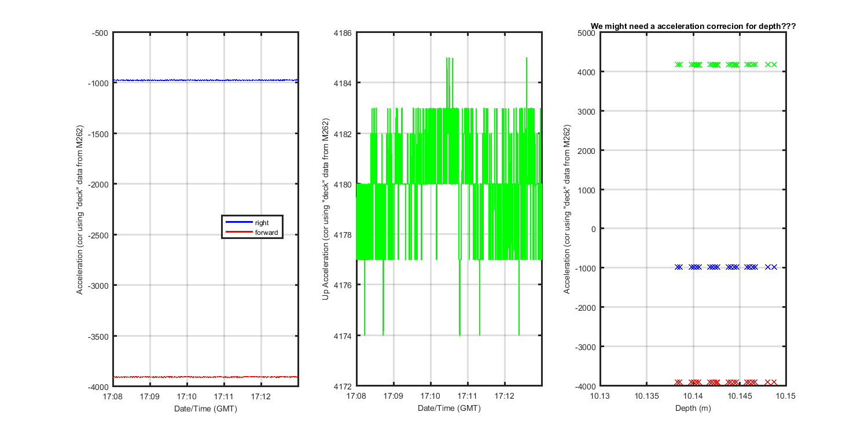This screenshot has width=868, height=434.
Task: Click the -1000 tick in left plot
Action: (98, 83)
